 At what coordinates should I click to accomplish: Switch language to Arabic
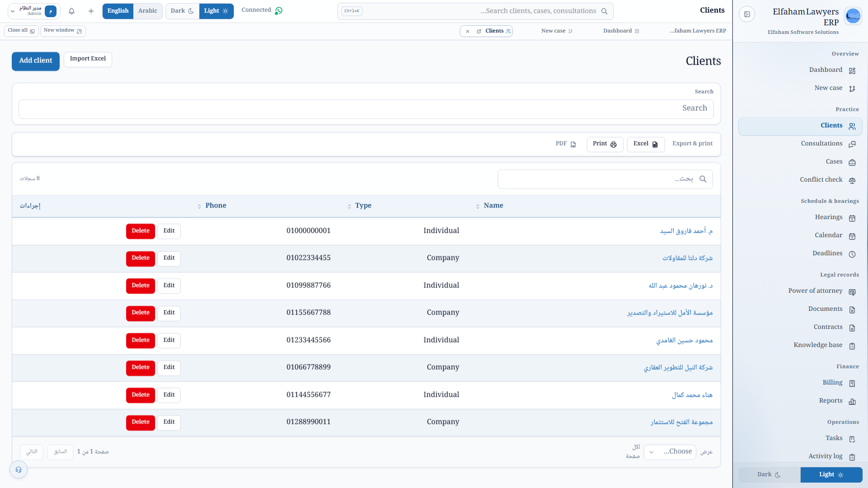(x=148, y=11)
